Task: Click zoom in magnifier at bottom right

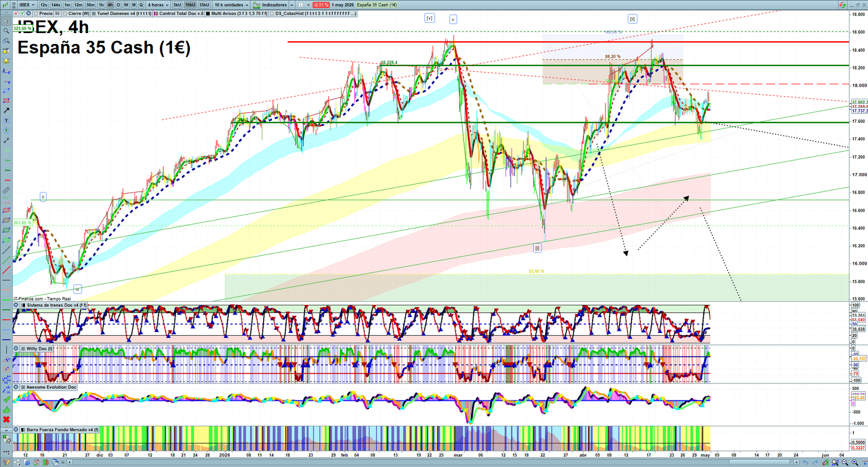Action: (x=855, y=463)
